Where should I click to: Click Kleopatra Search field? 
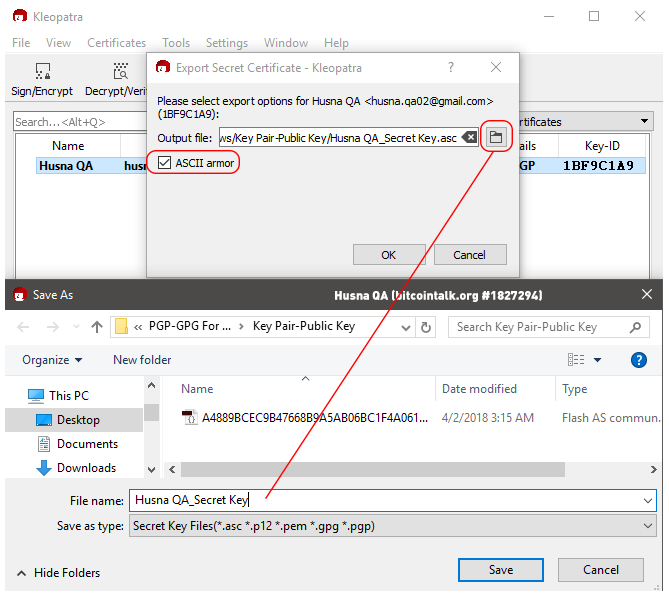click(x=80, y=122)
